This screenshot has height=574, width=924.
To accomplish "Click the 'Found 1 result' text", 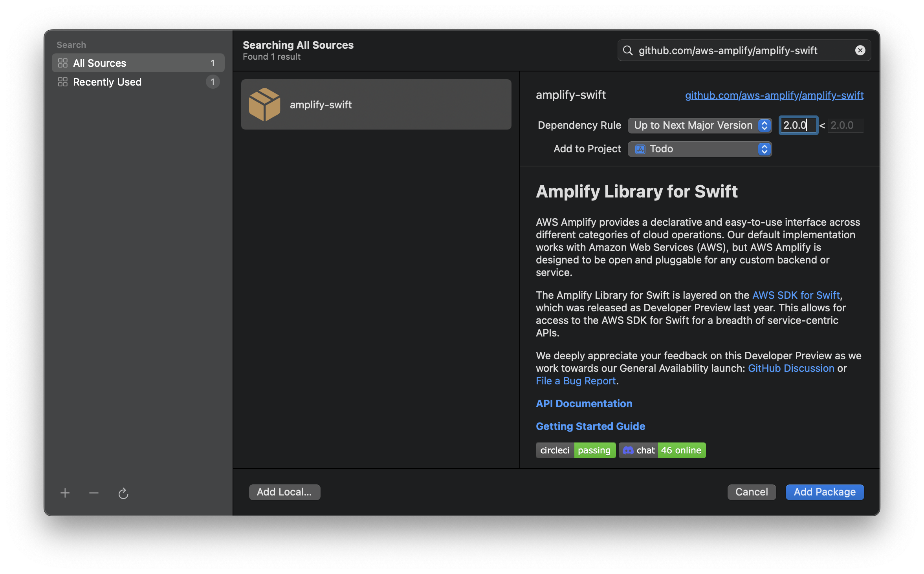I will [271, 57].
